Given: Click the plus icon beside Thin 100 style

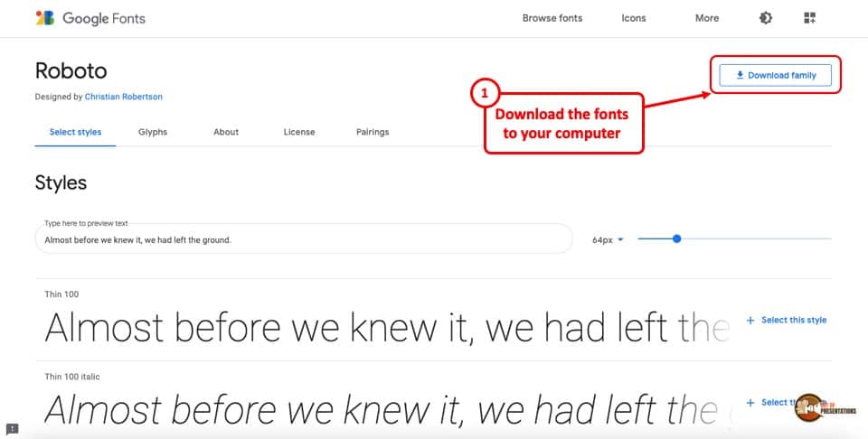Looking at the screenshot, I should (x=750, y=320).
